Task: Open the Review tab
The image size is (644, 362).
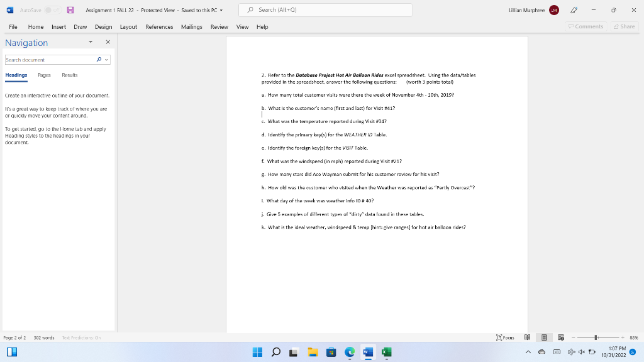Action: coord(219,26)
